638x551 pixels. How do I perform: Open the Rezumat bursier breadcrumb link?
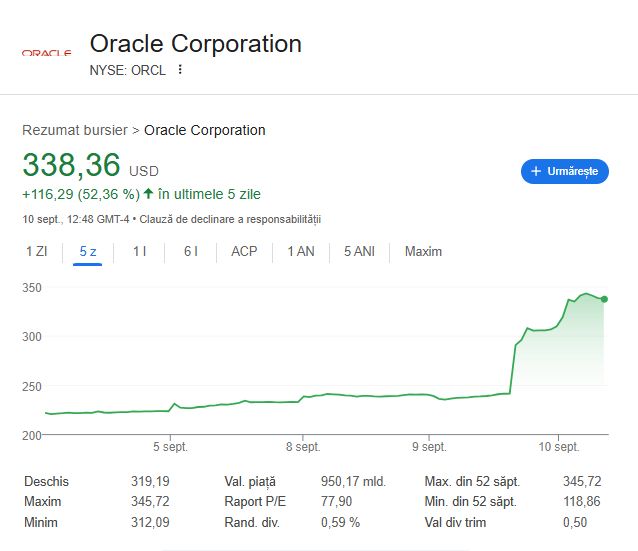75,130
